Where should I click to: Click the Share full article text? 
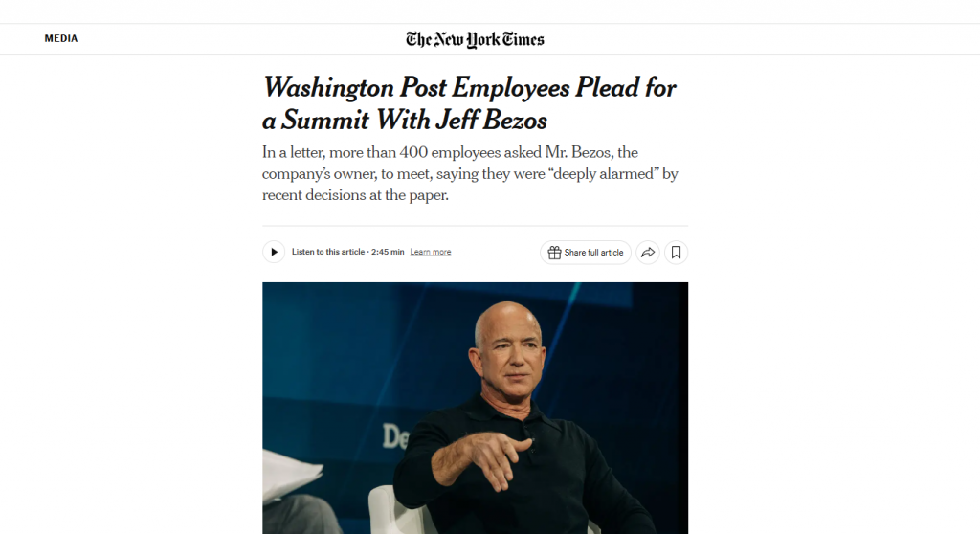click(x=593, y=253)
